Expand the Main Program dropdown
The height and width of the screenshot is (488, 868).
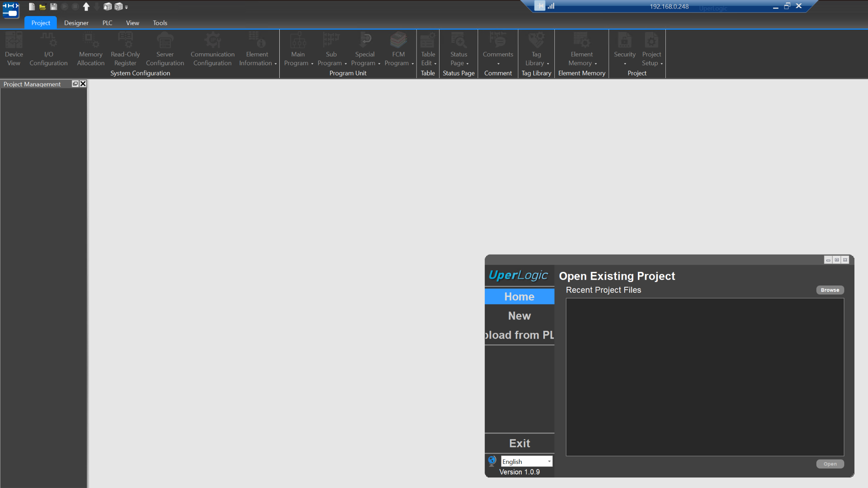click(312, 64)
